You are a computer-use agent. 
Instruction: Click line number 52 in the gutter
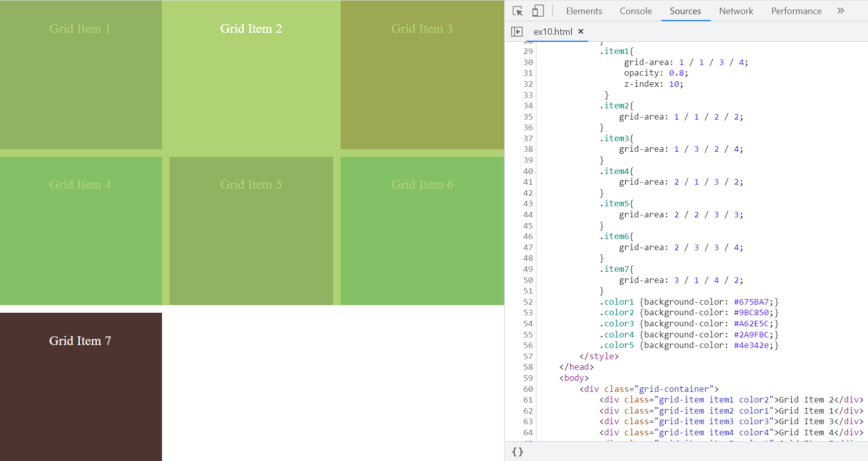point(528,302)
